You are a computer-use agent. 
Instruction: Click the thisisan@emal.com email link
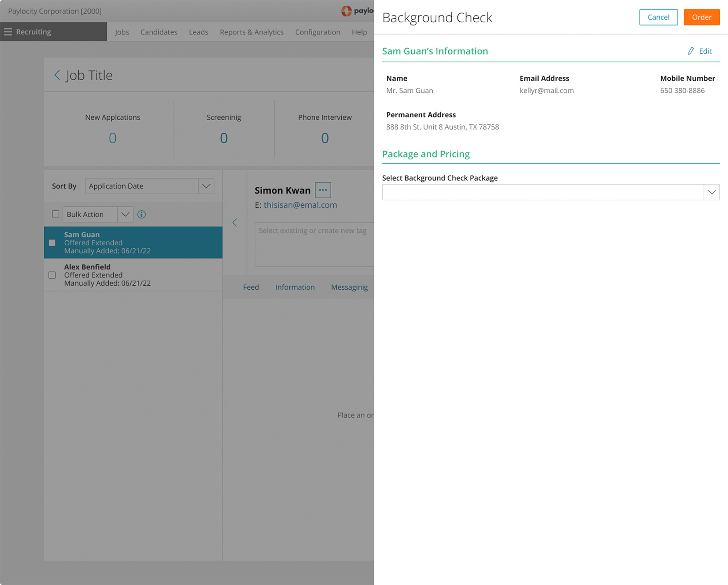click(x=300, y=205)
